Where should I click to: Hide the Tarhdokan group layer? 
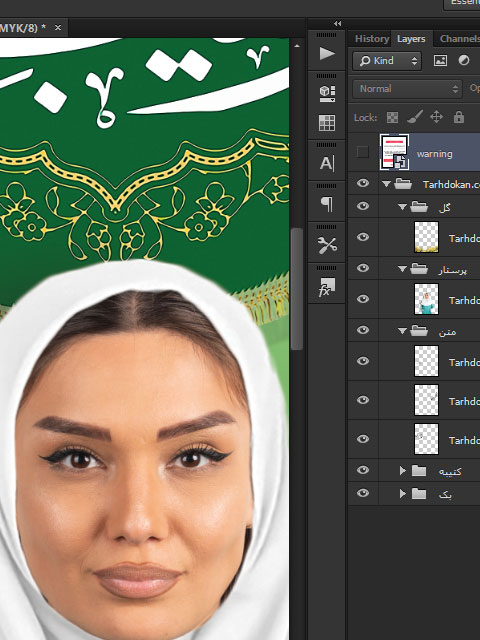pyautogui.click(x=363, y=183)
